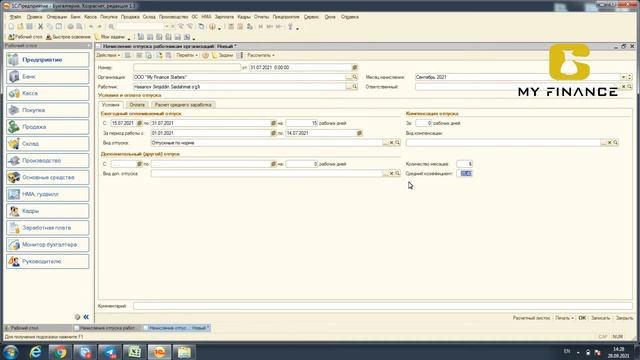
Task: Open the Основные средства section
Action: click(x=48, y=177)
